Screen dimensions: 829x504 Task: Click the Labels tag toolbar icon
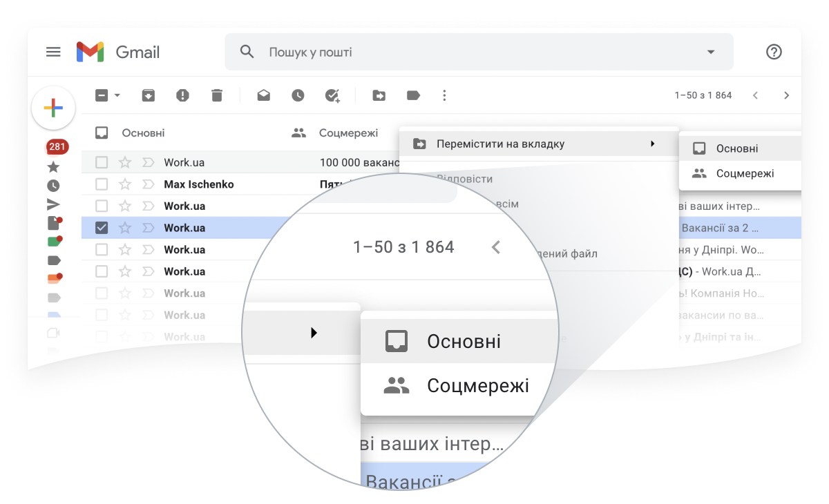pyautogui.click(x=413, y=95)
